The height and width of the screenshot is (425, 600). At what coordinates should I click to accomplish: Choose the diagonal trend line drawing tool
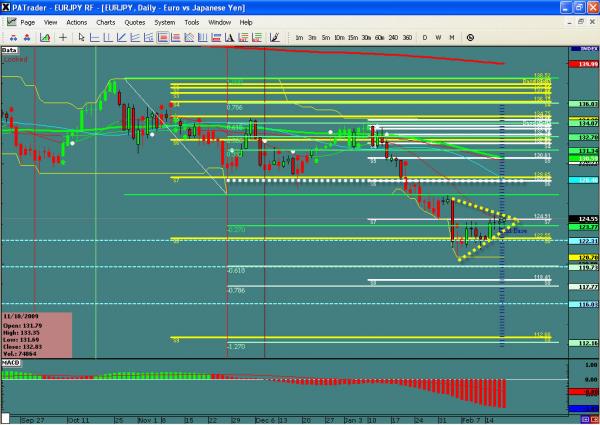coord(119,36)
